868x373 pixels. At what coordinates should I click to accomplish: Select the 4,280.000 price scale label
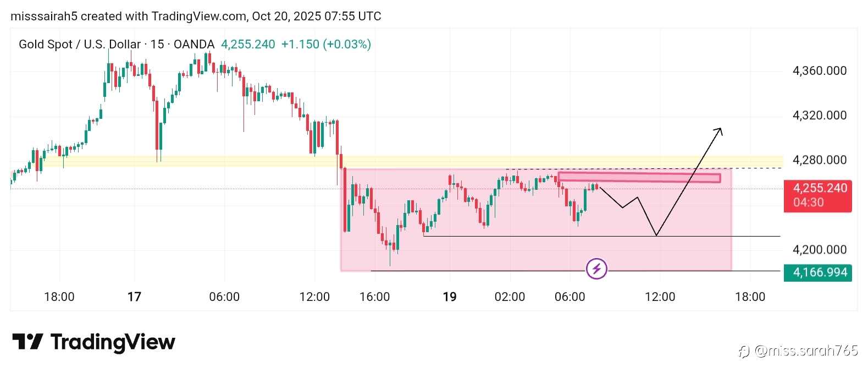(x=819, y=160)
